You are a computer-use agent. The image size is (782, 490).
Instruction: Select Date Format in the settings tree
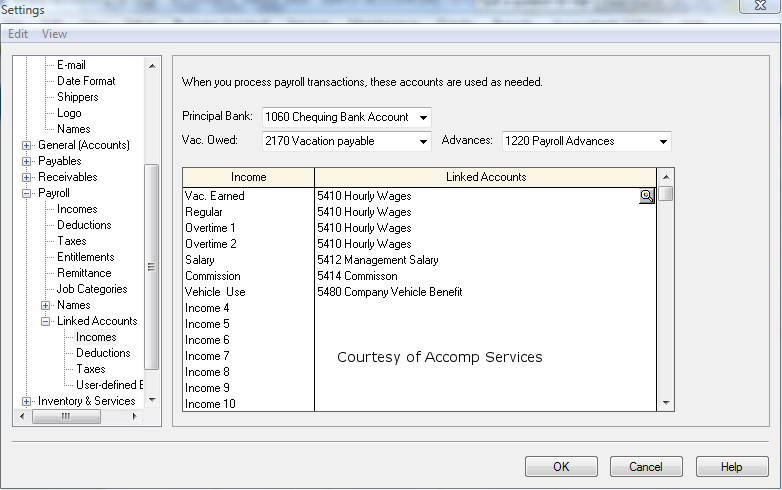point(86,81)
